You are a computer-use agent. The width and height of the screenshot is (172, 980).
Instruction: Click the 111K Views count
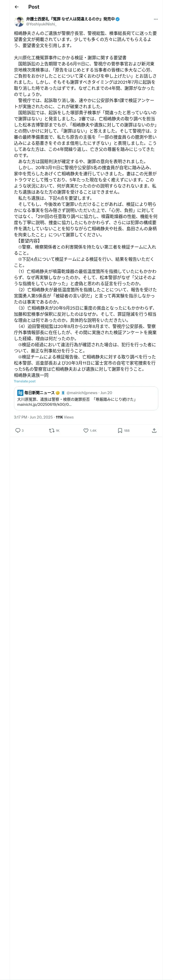click(64, 417)
